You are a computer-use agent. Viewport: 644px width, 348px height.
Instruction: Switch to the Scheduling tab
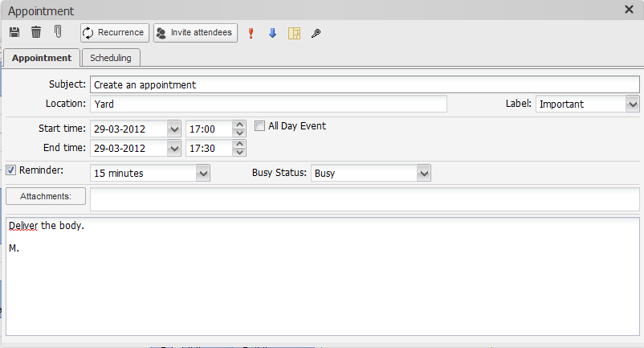tap(111, 58)
